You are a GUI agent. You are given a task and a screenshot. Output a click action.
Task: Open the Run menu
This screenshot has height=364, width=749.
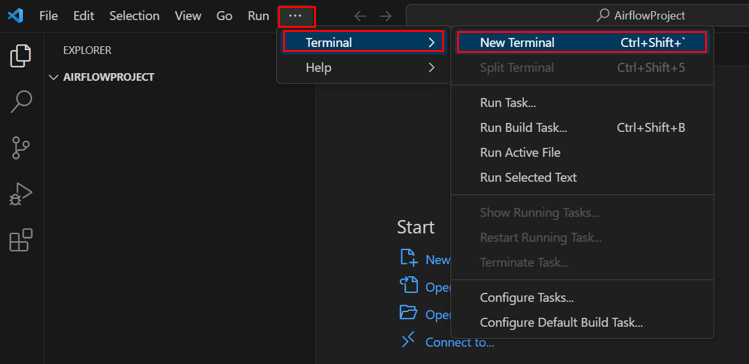click(x=258, y=16)
